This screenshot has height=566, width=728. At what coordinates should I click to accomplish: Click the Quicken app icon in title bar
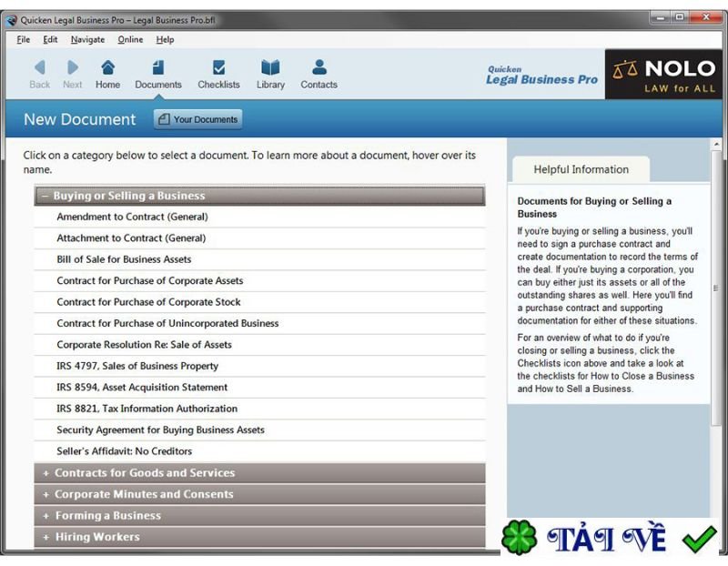[12, 20]
